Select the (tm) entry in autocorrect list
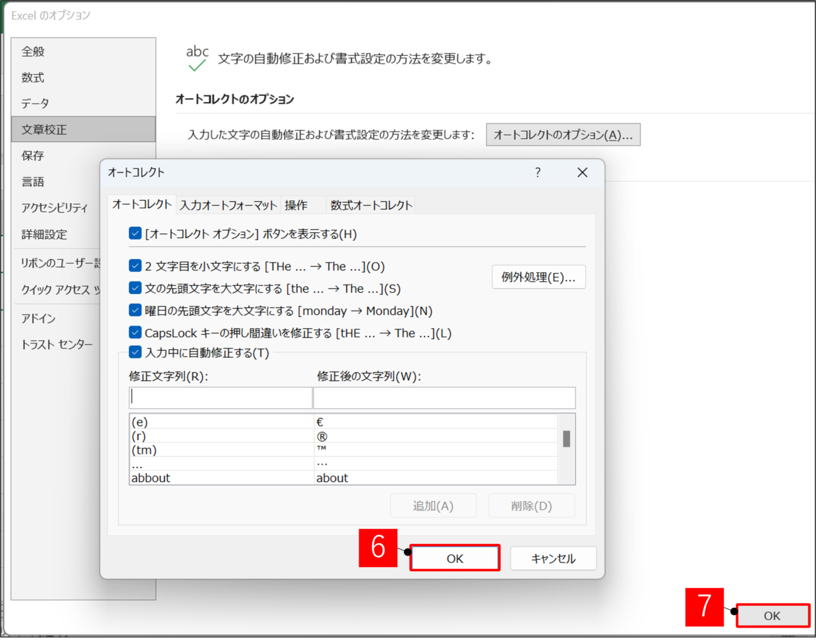This screenshot has width=816, height=644. (x=222, y=450)
